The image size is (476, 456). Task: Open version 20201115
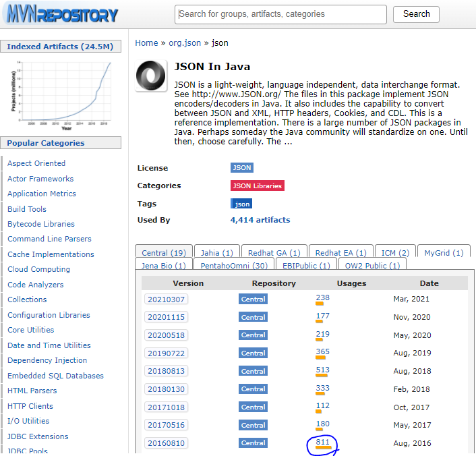tap(166, 317)
